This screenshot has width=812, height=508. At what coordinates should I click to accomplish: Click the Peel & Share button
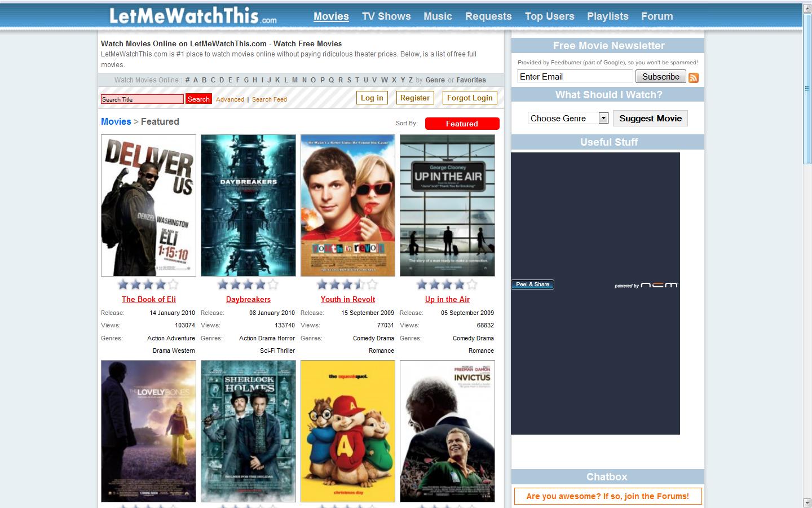[533, 284]
